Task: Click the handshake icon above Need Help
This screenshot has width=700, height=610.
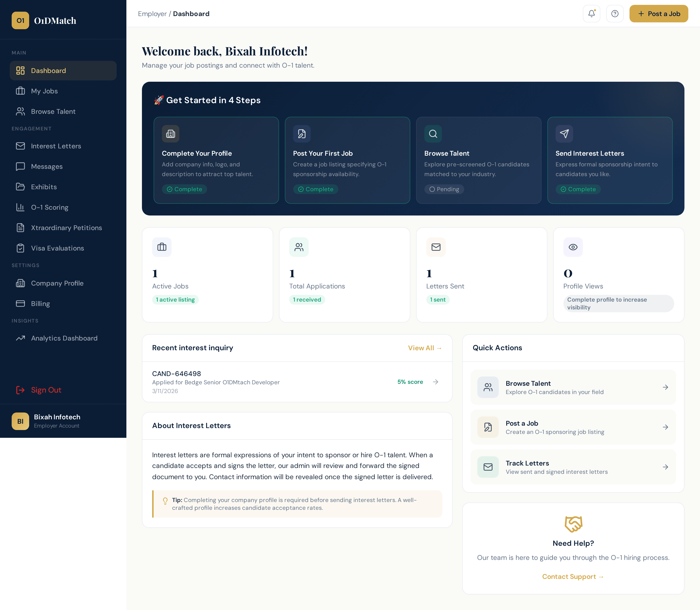Action: [573, 524]
